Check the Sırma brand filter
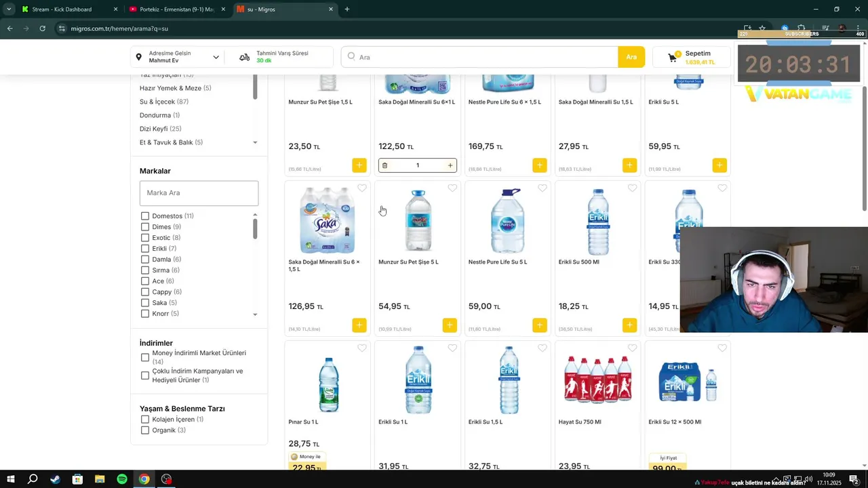The width and height of the screenshot is (868, 488). click(x=145, y=270)
